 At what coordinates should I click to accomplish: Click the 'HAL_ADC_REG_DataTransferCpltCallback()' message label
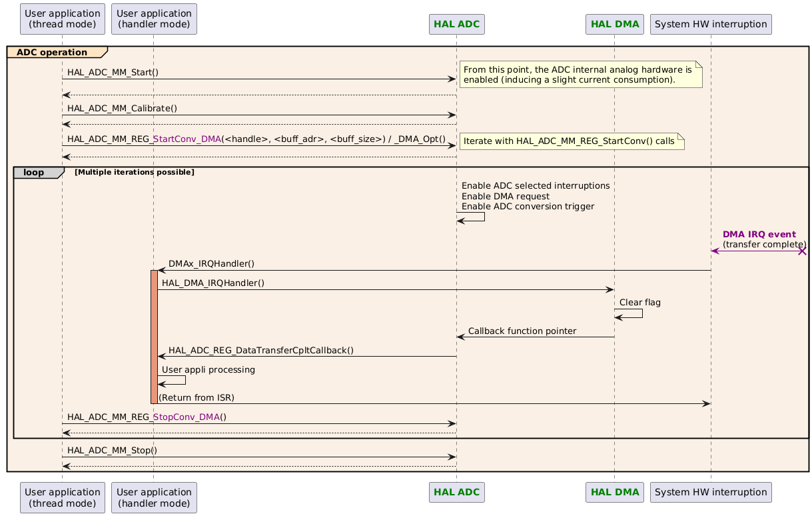pyautogui.click(x=261, y=351)
